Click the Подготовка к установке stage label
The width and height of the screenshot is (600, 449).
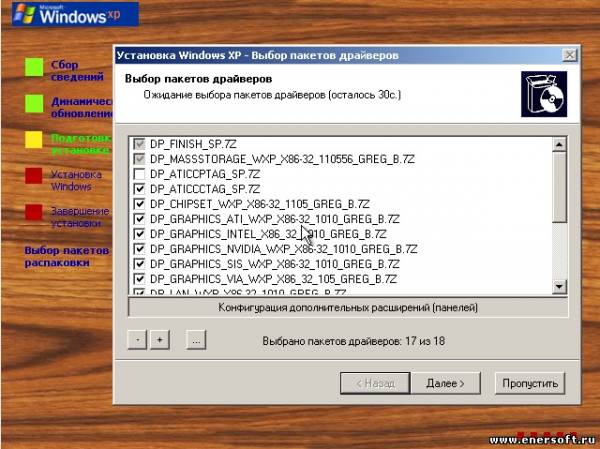(82, 144)
